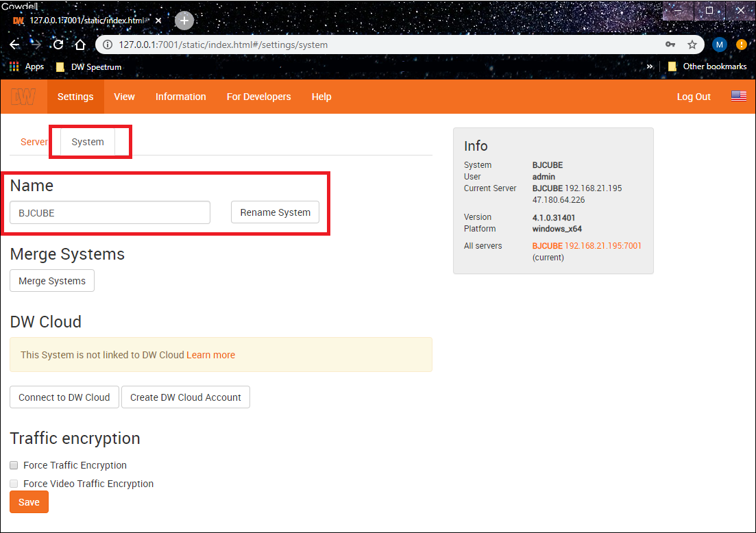Save the system settings
Image resolution: width=756 pixels, height=533 pixels.
(29, 502)
